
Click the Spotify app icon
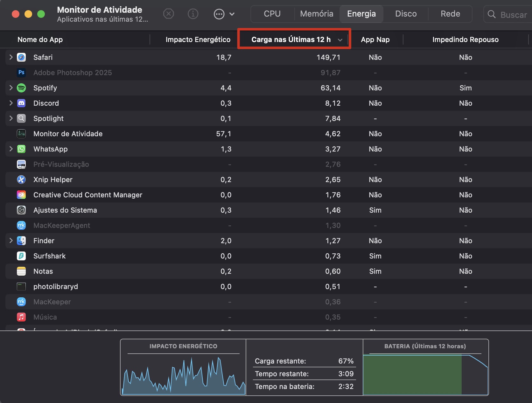(21, 88)
